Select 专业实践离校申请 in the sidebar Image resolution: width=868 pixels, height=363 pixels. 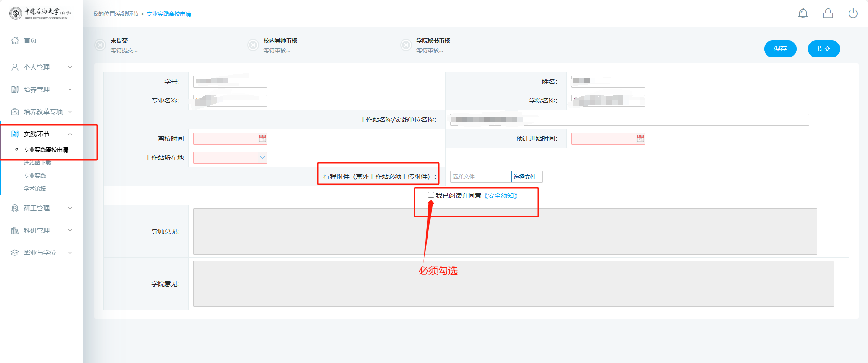(46, 150)
